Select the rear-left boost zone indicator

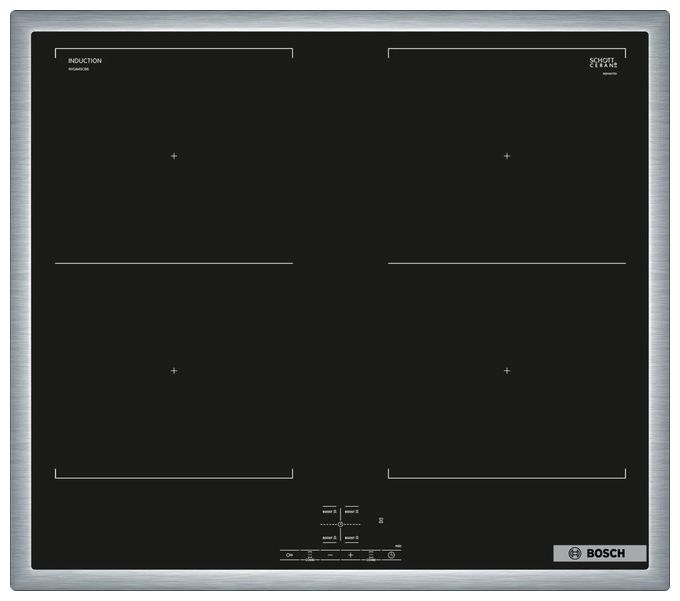329,512
